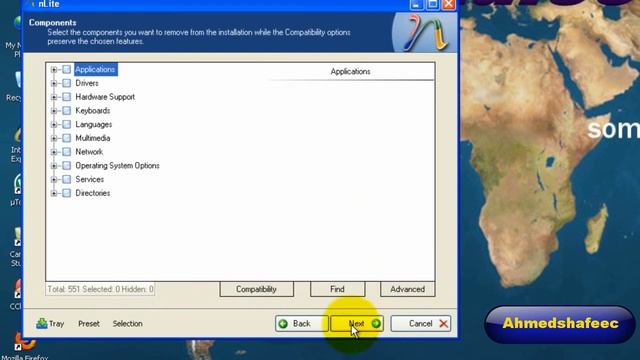Tick the Hardware Support checkbox
The width and height of the screenshot is (640, 360).
67,97
